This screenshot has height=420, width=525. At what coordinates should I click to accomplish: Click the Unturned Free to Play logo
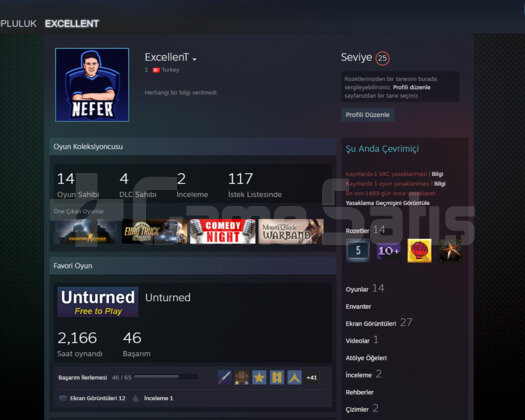tap(98, 302)
